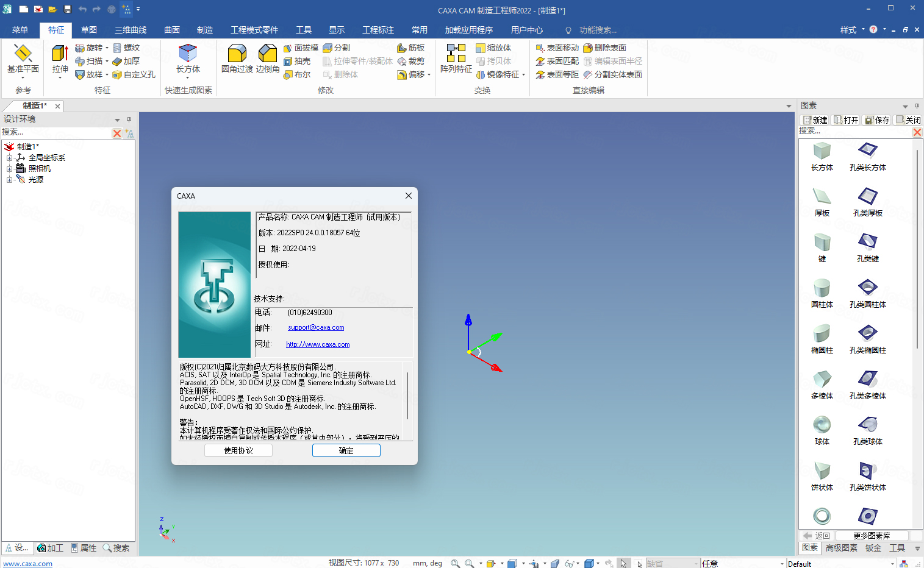Viewport: 924px width, 568px height.
Task: Switch to the 加工 panel tab
Action: pos(50,548)
